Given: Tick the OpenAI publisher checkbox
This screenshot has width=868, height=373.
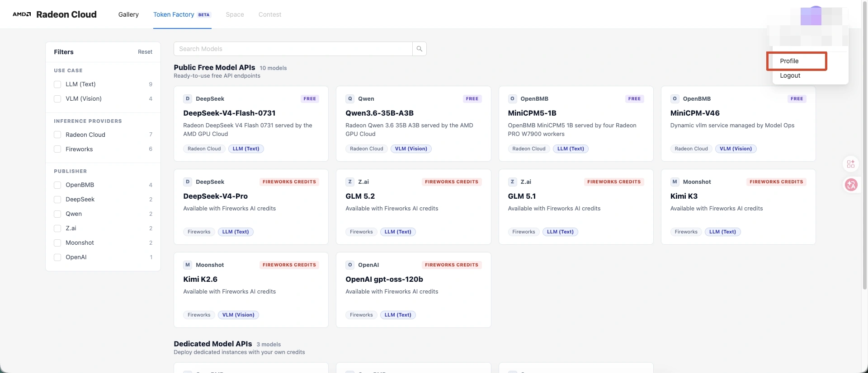Looking at the screenshot, I should [x=57, y=257].
